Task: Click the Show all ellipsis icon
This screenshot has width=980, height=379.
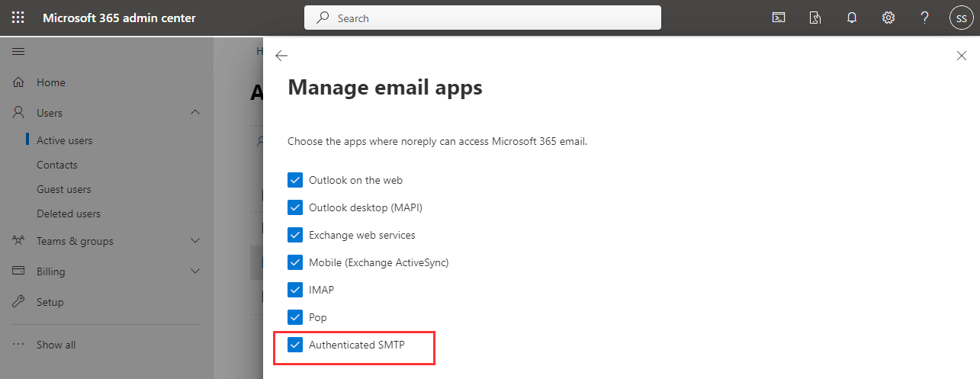Action: 19,345
